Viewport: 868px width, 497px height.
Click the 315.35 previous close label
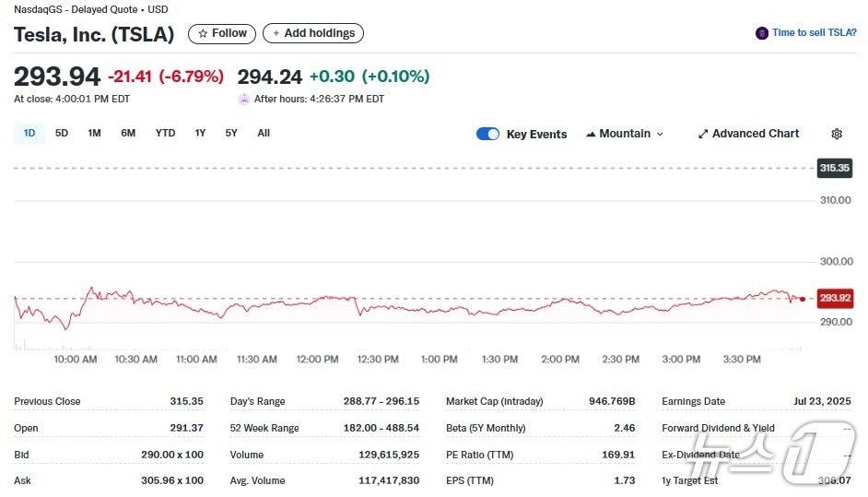coord(835,168)
